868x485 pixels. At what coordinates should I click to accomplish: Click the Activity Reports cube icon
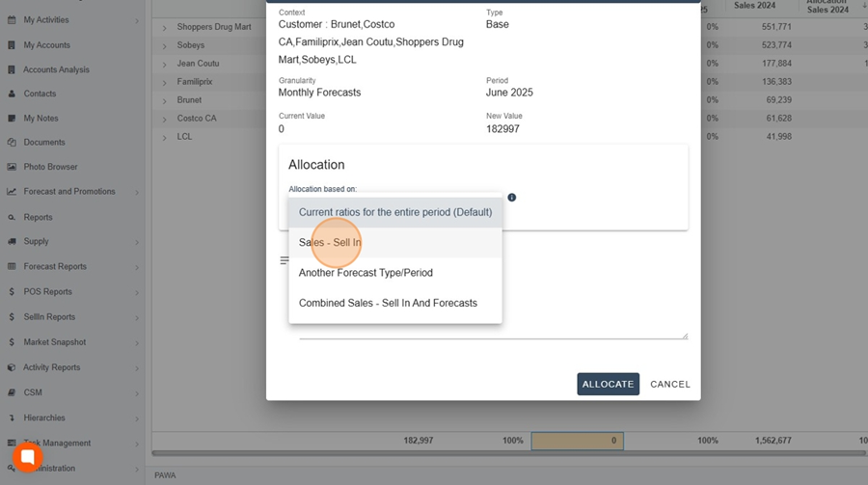coord(12,367)
